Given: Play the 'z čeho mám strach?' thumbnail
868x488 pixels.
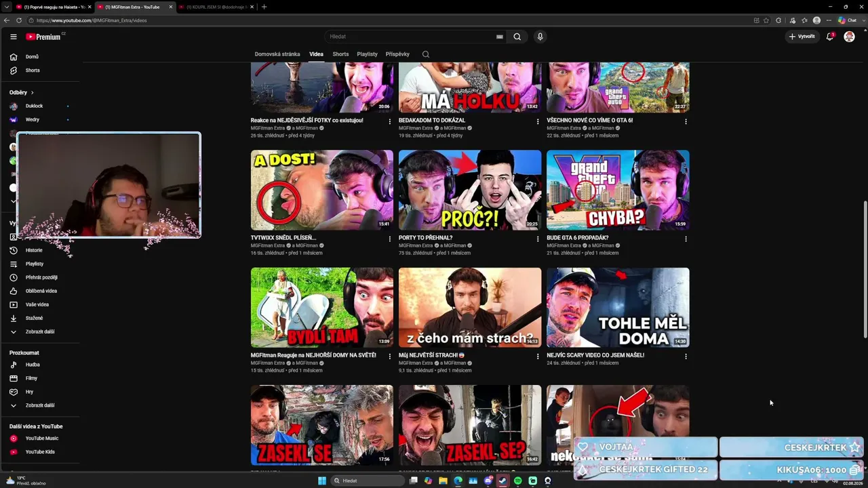Looking at the screenshot, I should click(x=470, y=307).
